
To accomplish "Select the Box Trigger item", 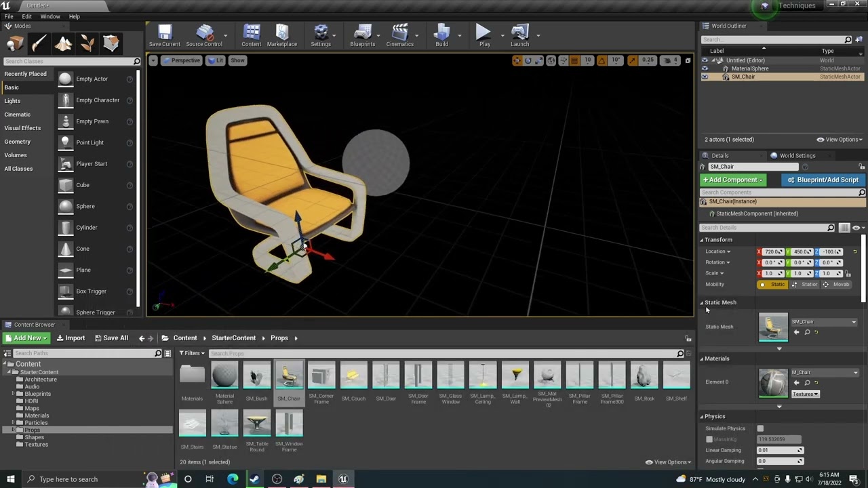I will click(96, 291).
